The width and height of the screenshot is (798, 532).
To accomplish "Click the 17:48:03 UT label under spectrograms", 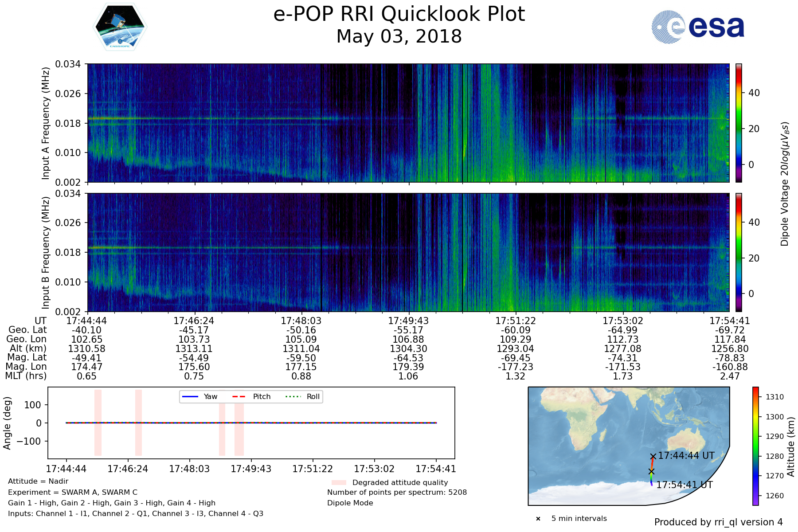I will pyautogui.click(x=301, y=321).
